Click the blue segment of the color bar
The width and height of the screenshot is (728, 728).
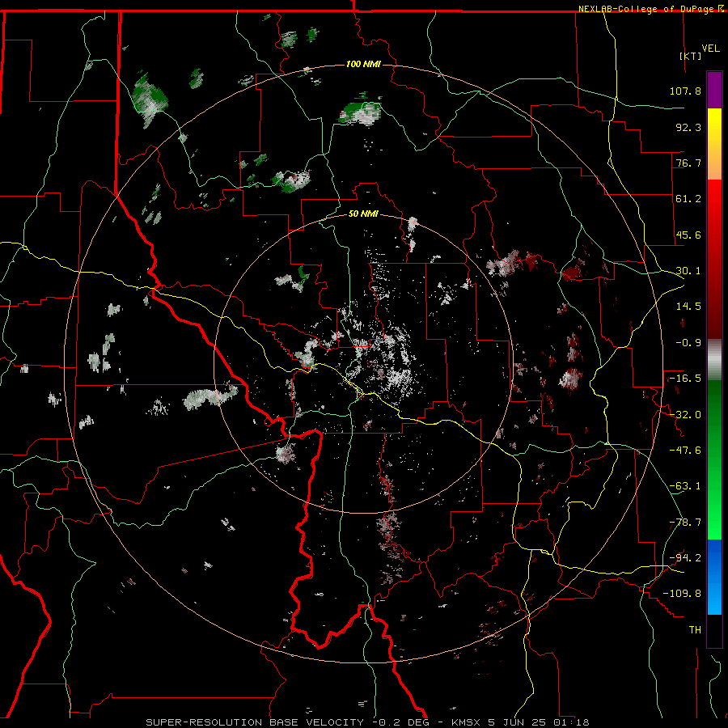click(x=714, y=577)
